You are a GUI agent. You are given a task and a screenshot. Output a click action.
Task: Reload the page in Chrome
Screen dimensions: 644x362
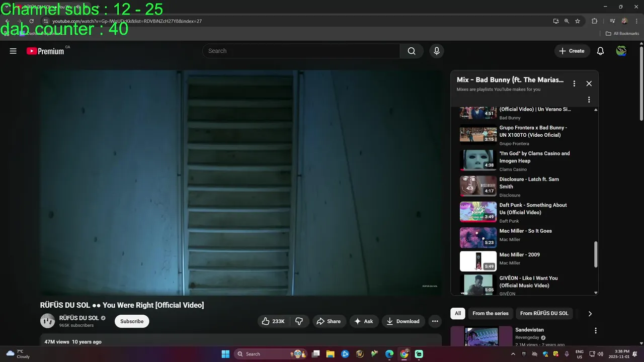(x=31, y=21)
